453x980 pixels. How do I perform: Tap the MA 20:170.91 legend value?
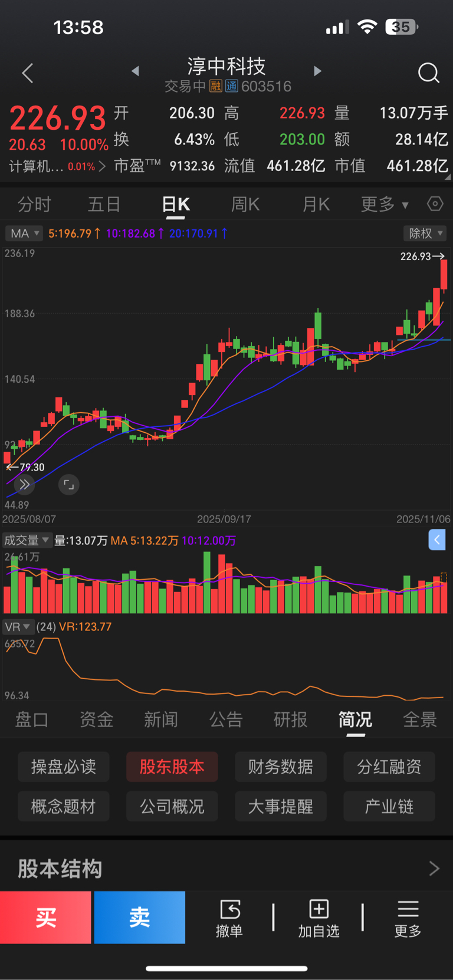pyautogui.click(x=199, y=234)
